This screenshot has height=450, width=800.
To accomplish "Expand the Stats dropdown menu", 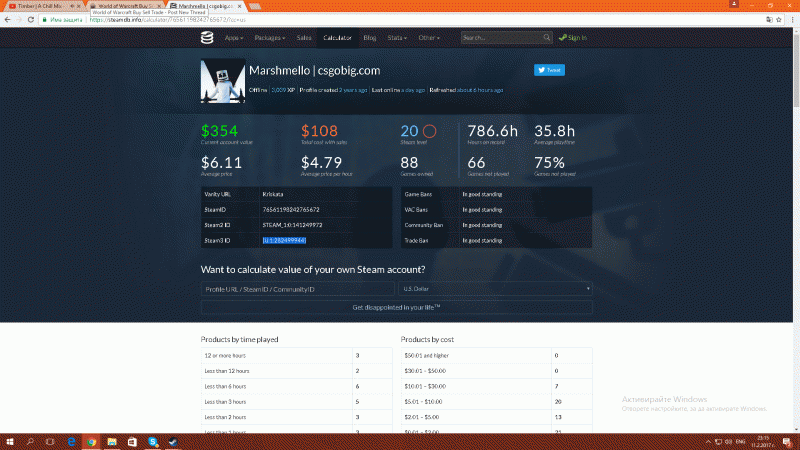I will 396,38.
